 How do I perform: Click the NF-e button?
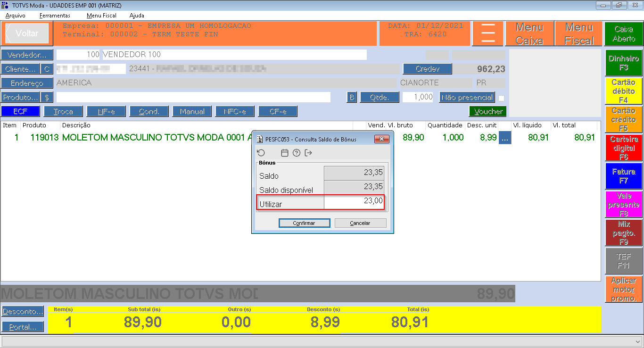point(106,111)
